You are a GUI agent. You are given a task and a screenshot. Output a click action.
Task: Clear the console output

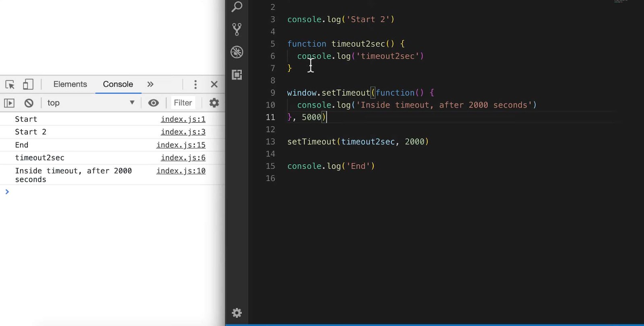point(29,103)
